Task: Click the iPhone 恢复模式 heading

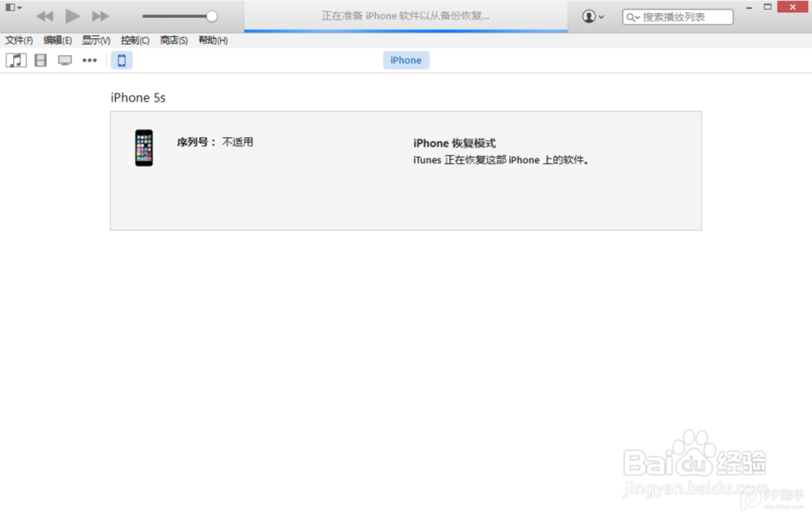Action: [454, 144]
